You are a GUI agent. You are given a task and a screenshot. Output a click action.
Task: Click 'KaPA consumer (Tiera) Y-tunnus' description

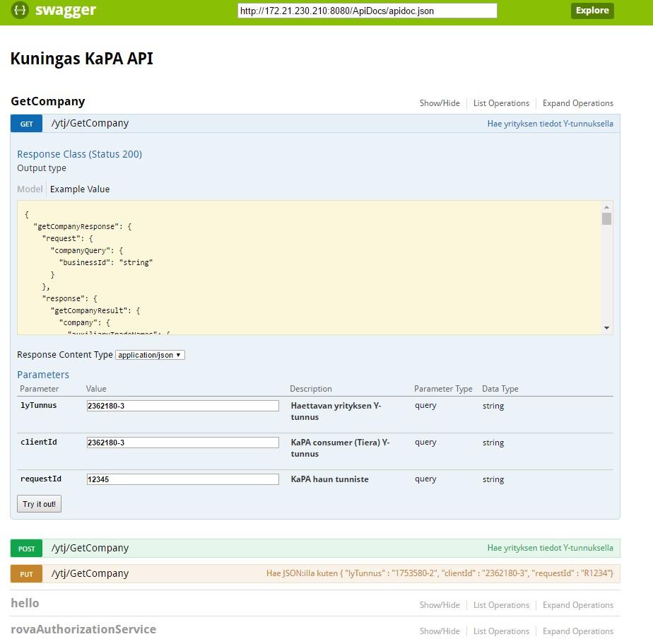pyautogui.click(x=340, y=447)
